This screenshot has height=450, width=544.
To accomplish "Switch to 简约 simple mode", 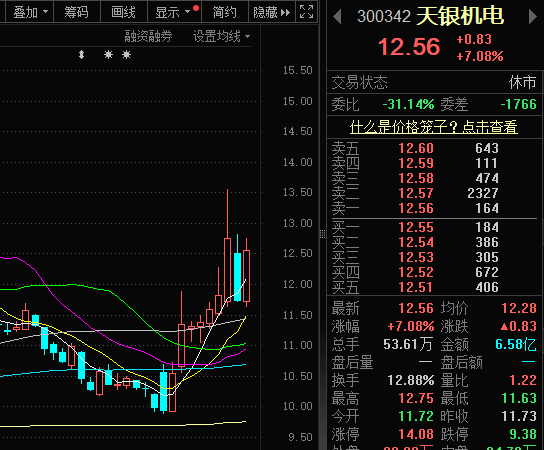I will point(224,12).
